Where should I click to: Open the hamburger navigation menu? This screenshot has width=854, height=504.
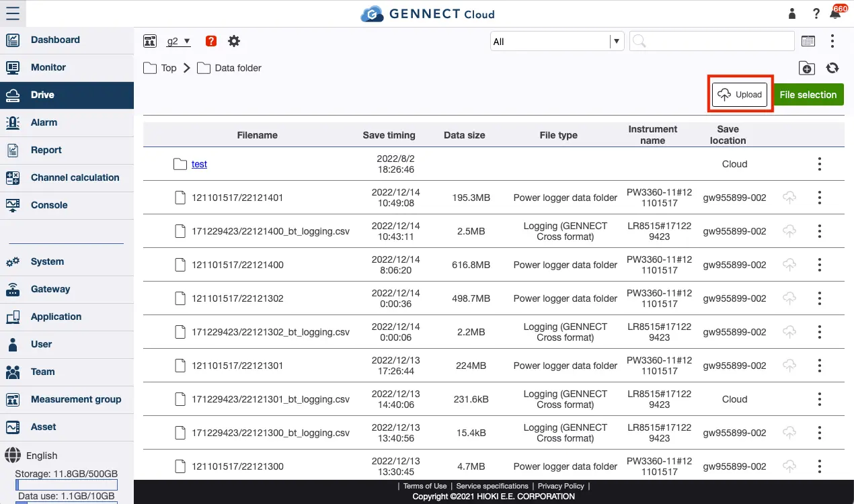(x=13, y=13)
